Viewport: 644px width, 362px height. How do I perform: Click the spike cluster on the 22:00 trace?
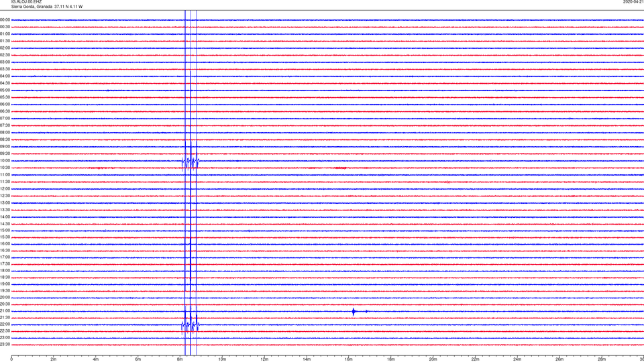[x=191, y=326]
